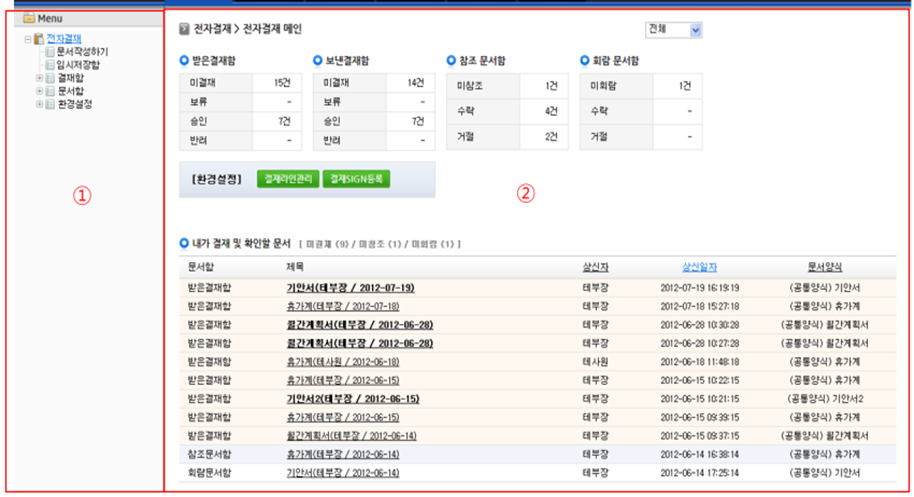Open 월간계획서 document submitted at 10:27:28

point(360,344)
